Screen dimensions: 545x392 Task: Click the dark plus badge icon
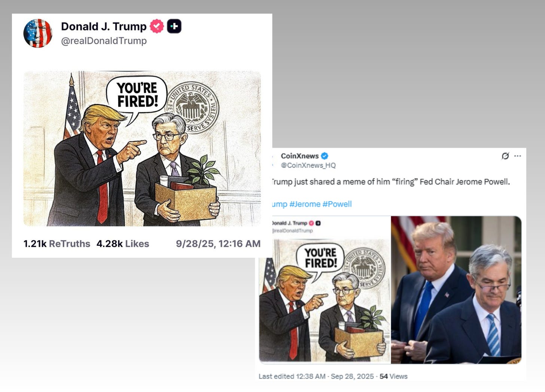pos(174,26)
